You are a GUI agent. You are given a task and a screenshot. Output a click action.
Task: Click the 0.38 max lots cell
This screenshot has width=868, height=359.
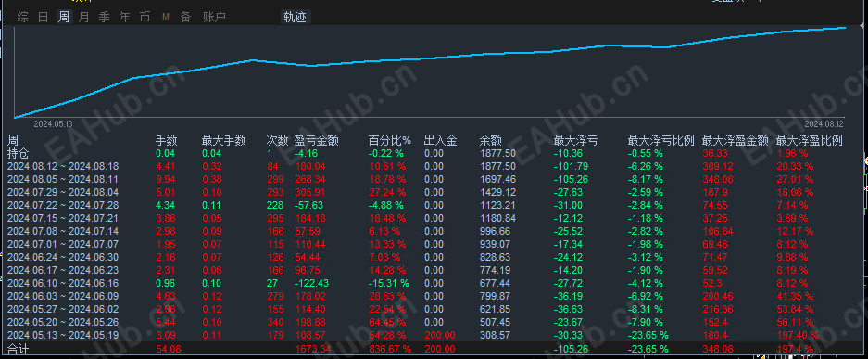[211, 180]
